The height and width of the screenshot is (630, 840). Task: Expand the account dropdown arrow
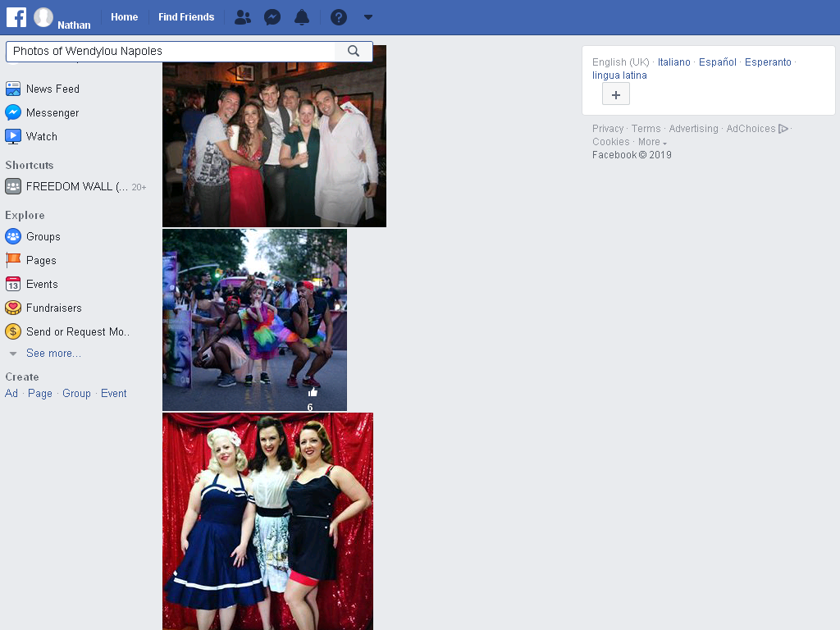coord(368,17)
